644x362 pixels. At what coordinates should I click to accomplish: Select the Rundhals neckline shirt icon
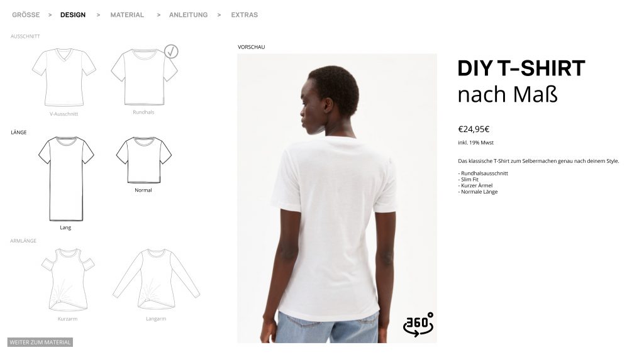(x=144, y=77)
